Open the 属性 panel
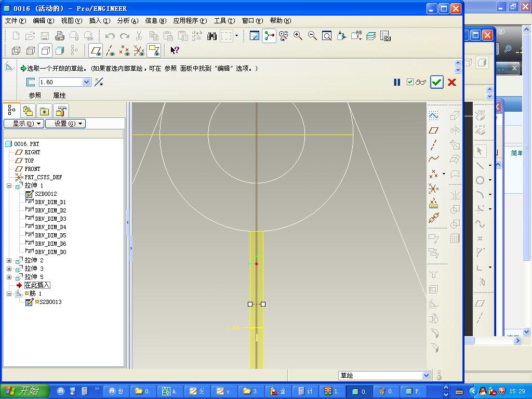The image size is (532, 399). 59,96
